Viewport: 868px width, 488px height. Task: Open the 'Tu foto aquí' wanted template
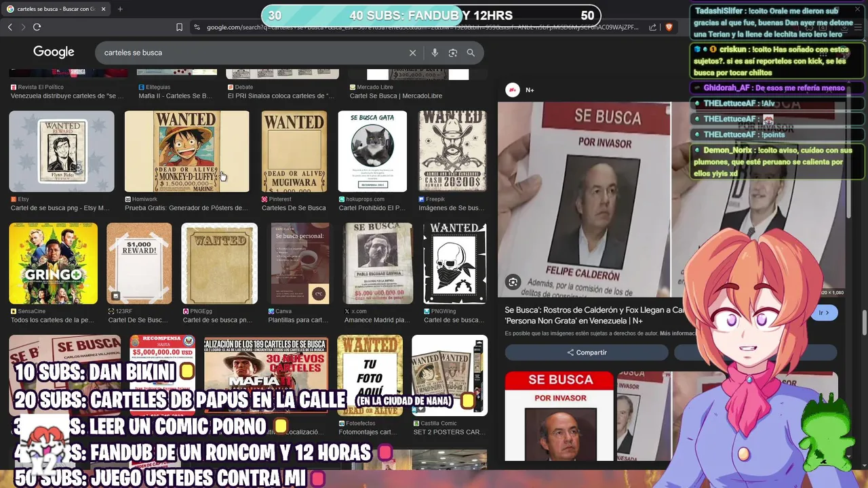coord(370,375)
